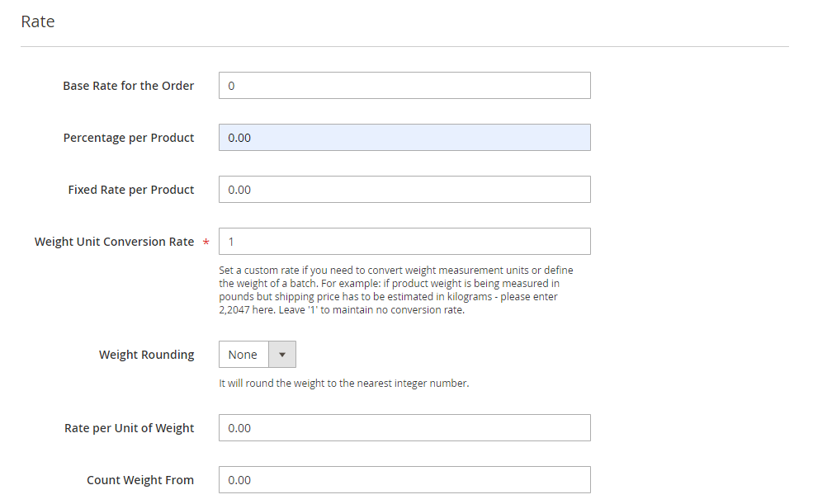This screenshot has width=813, height=504.
Task: Click the weight conversion help text
Action: click(x=396, y=290)
